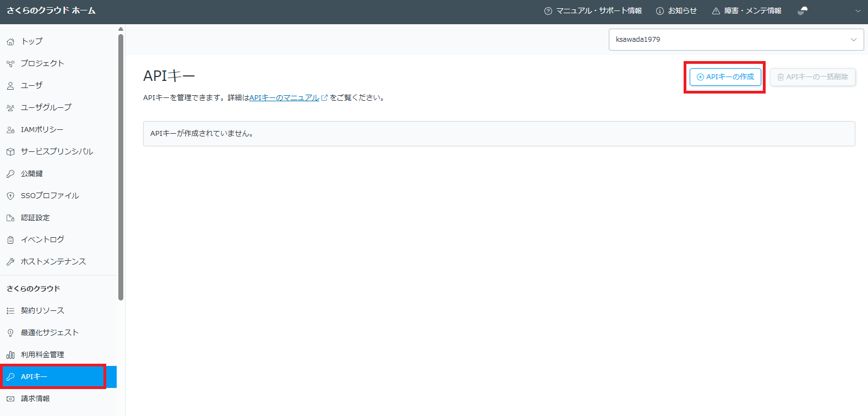Click the billing icon beside 請求情報
This screenshot has width=868, height=416.
click(10, 399)
